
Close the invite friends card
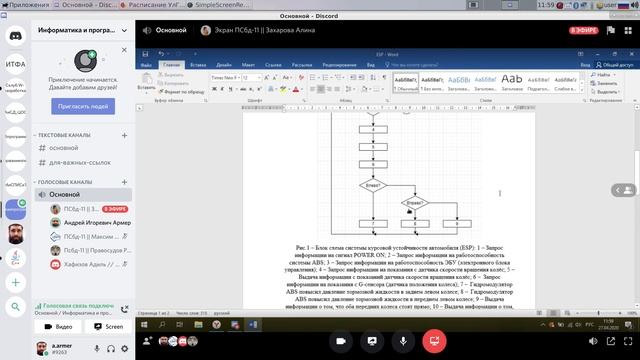pyautogui.click(x=124, y=50)
